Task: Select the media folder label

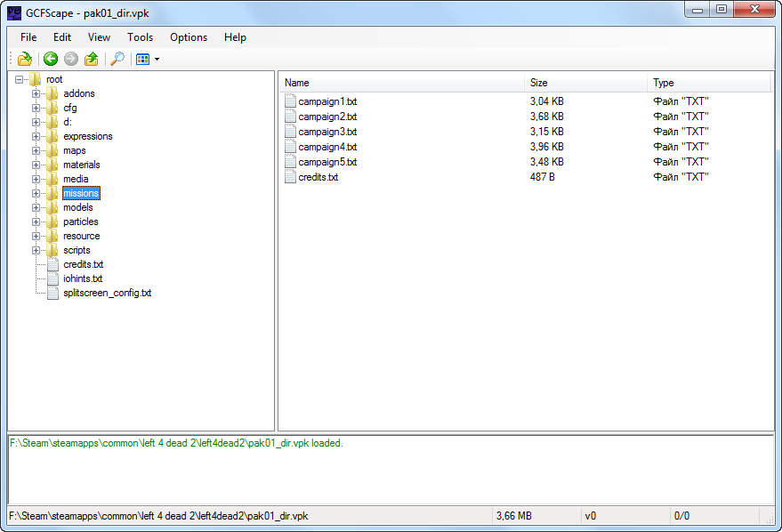Action: coord(76,179)
